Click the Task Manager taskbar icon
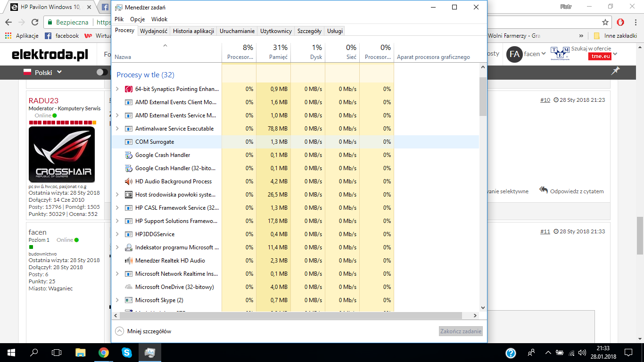This screenshot has height=362, width=644. (x=149, y=352)
